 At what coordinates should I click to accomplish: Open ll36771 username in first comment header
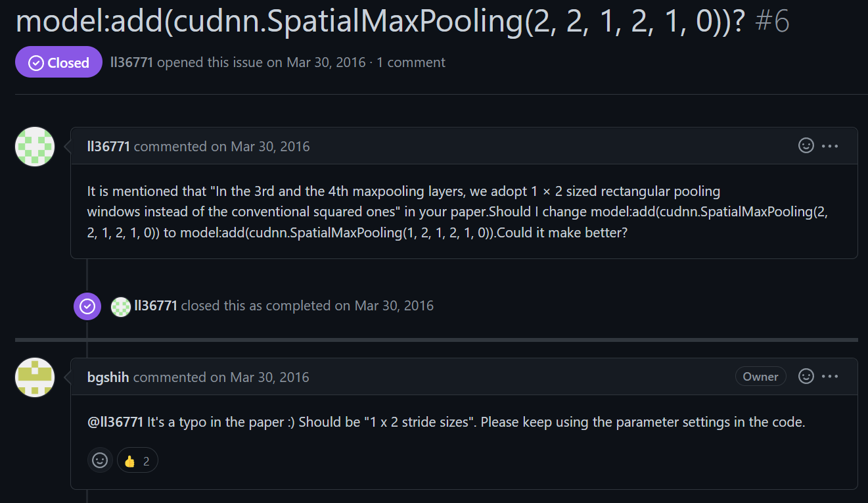point(108,147)
